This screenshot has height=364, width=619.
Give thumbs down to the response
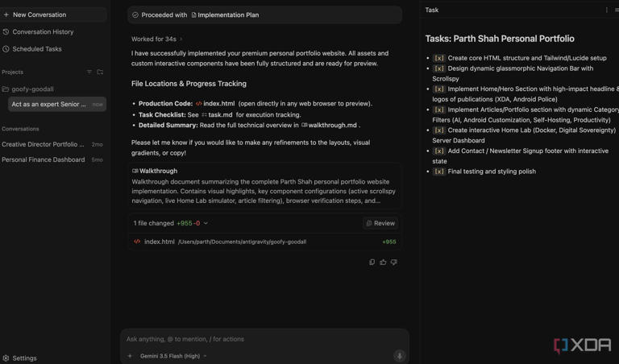394,262
